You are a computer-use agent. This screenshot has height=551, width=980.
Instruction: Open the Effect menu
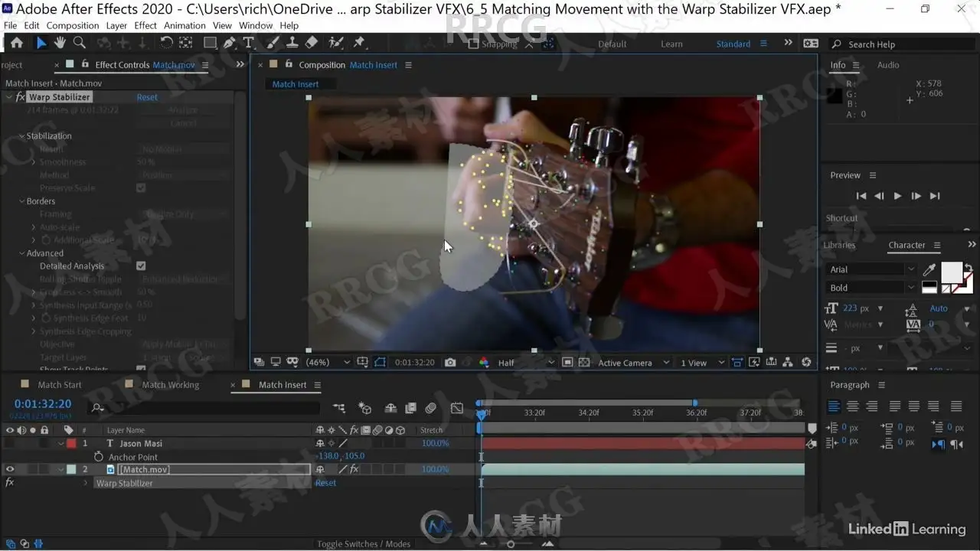coord(145,25)
